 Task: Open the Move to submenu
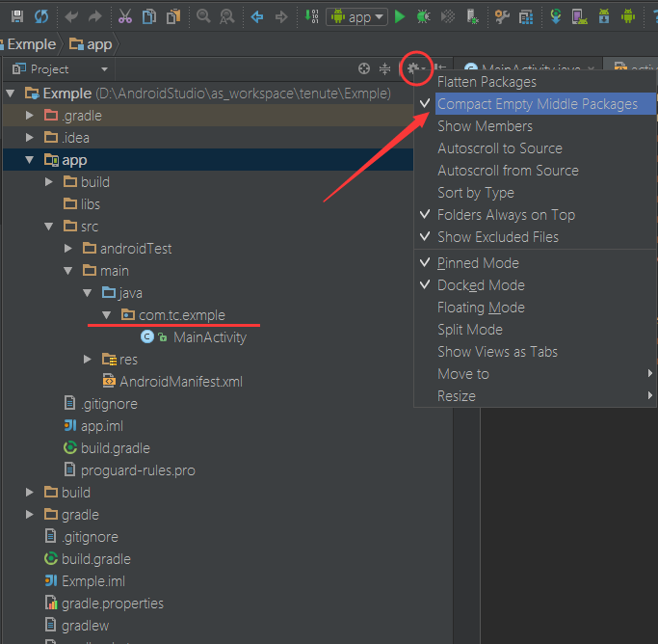pyautogui.click(x=535, y=374)
